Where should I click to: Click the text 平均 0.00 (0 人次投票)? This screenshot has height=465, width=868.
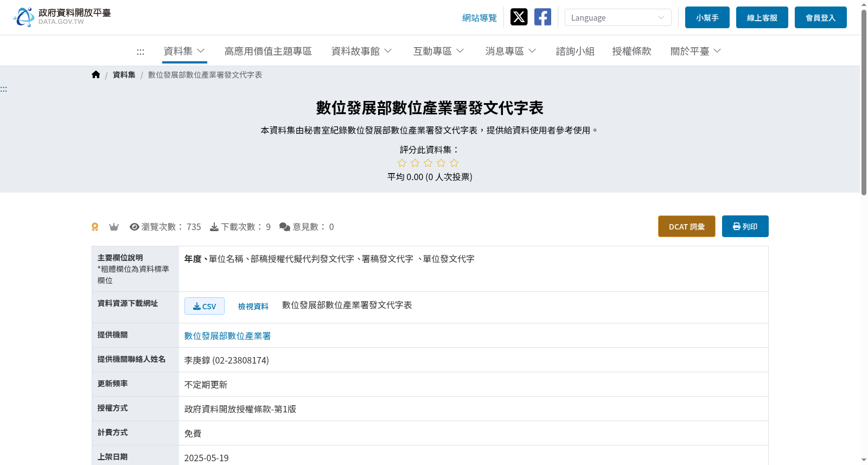click(430, 177)
